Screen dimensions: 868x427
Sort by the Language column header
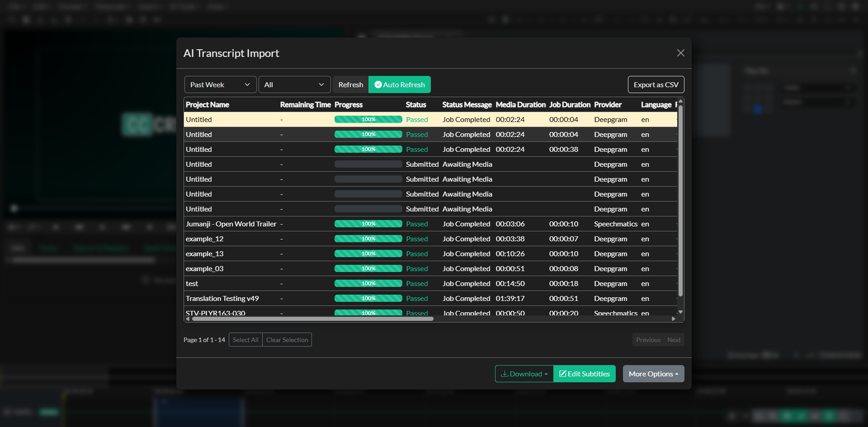[x=656, y=104]
